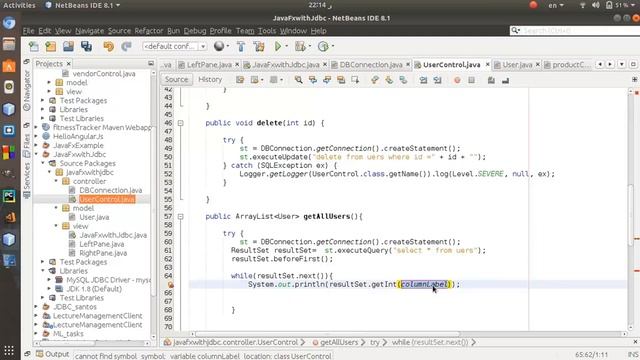Collapse the JavaFxwithJdbc project node
640x360 pixels.
pyautogui.click(x=36, y=154)
